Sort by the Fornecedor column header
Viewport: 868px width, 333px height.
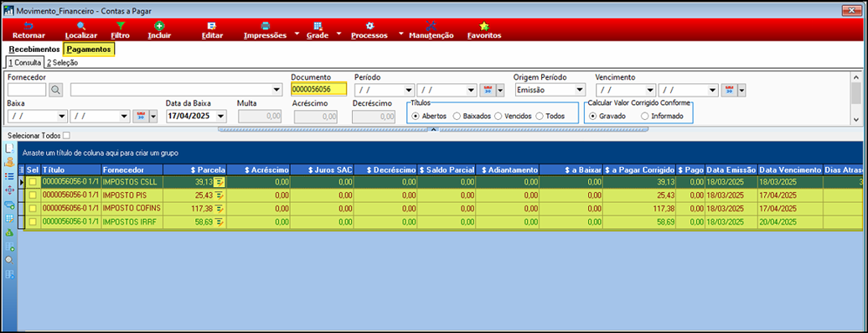pyautogui.click(x=132, y=169)
